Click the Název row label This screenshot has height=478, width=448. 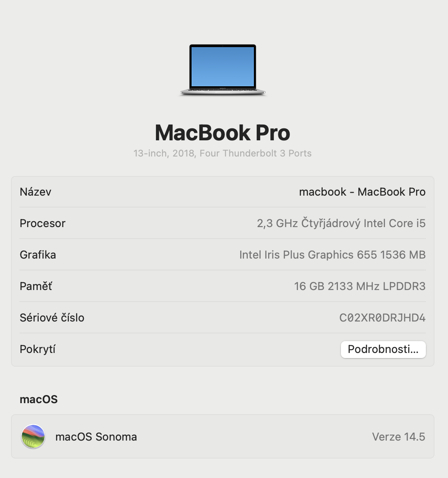pos(35,192)
